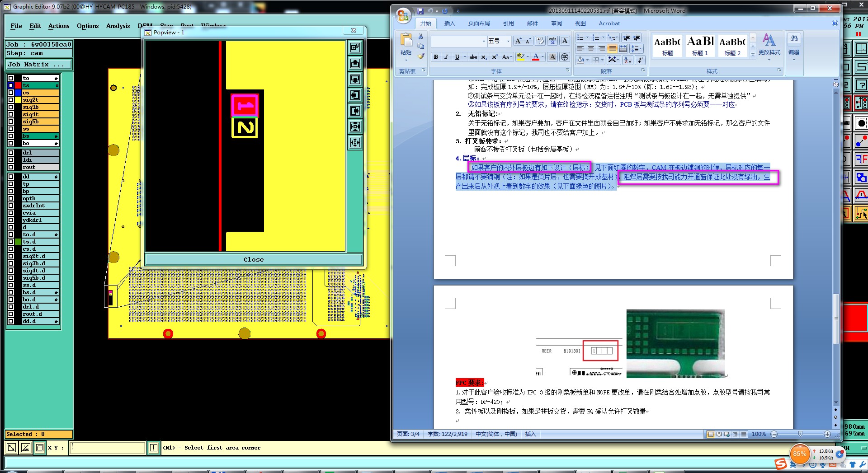Click the Word zoom slider handle

800,434
